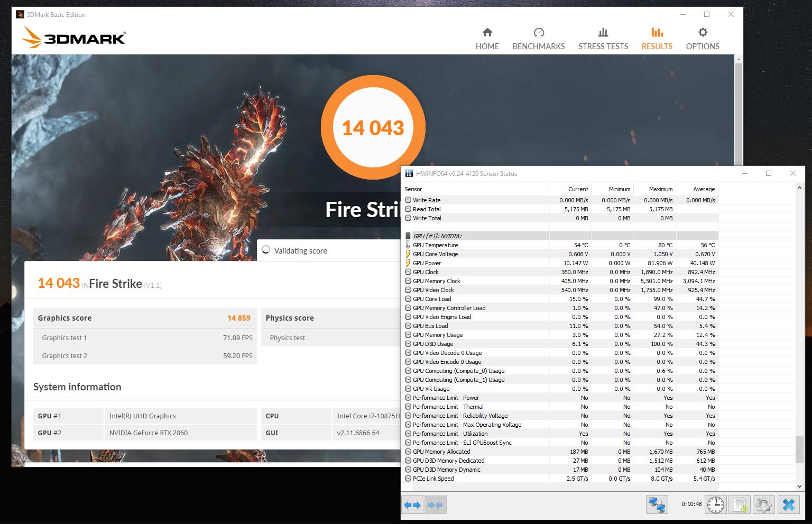Select the Graphics test 1 row label

[64, 338]
